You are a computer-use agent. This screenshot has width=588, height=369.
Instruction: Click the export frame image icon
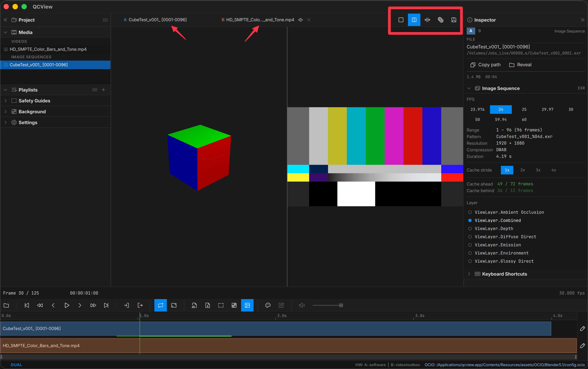(194, 305)
